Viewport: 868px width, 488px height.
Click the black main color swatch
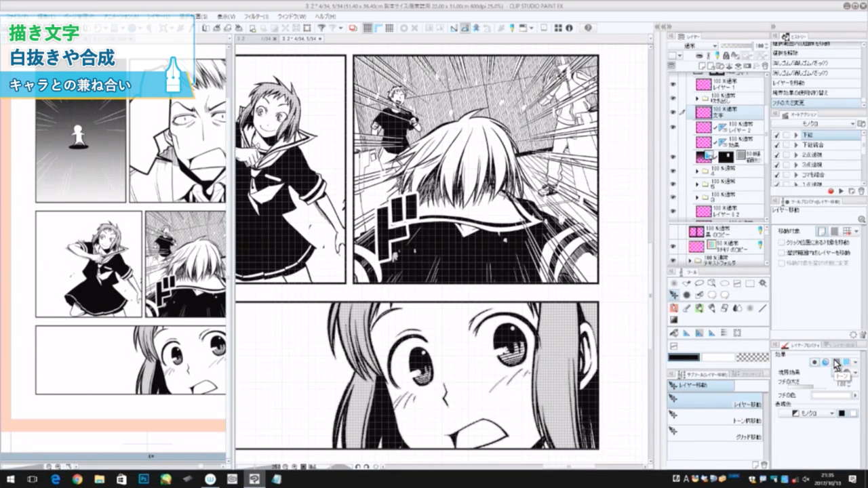click(x=684, y=357)
